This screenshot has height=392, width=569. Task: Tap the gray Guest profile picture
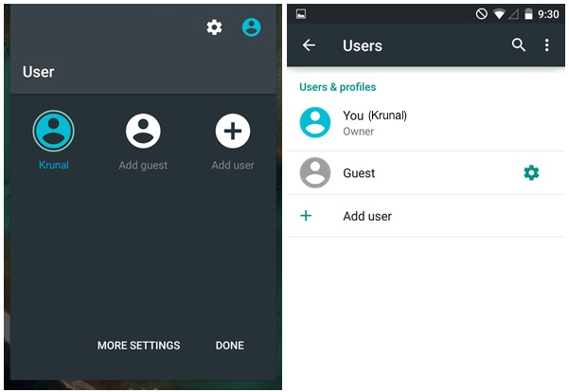tap(315, 172)
